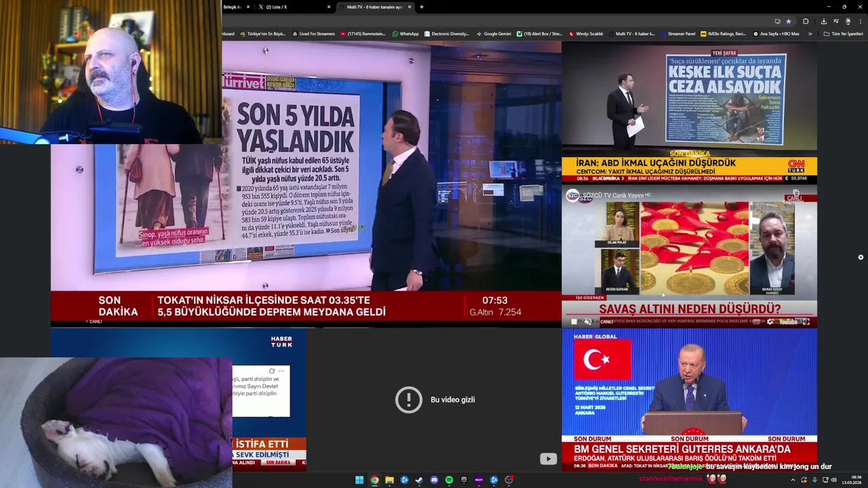Show more bookmarks with the overflow chevron
Image resolution: width=868 pixels, height=488 pixels.
(810, 34)
